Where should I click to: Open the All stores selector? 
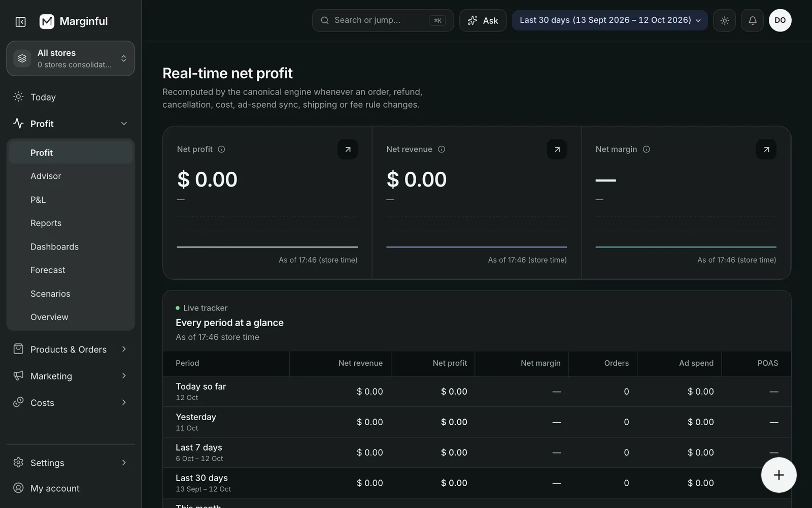pyautogui.click(x=71, y=58)
